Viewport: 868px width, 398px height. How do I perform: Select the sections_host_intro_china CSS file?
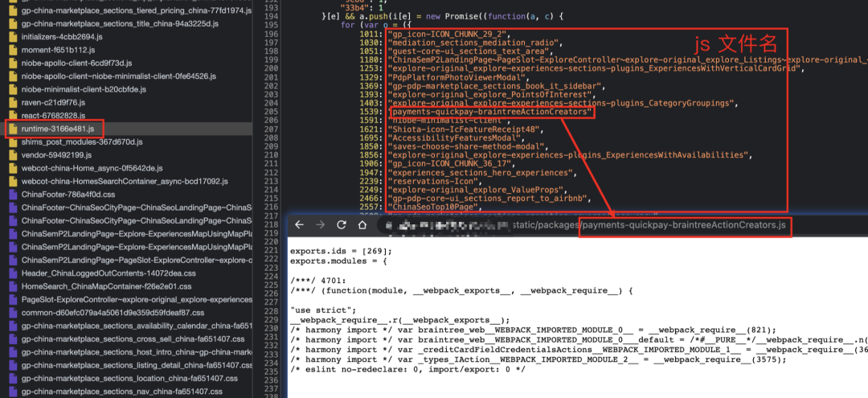click(137, 352)
